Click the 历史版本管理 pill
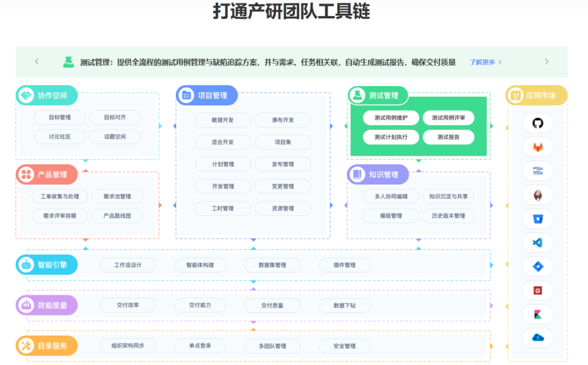588x365 pixels. pos(448,216)
